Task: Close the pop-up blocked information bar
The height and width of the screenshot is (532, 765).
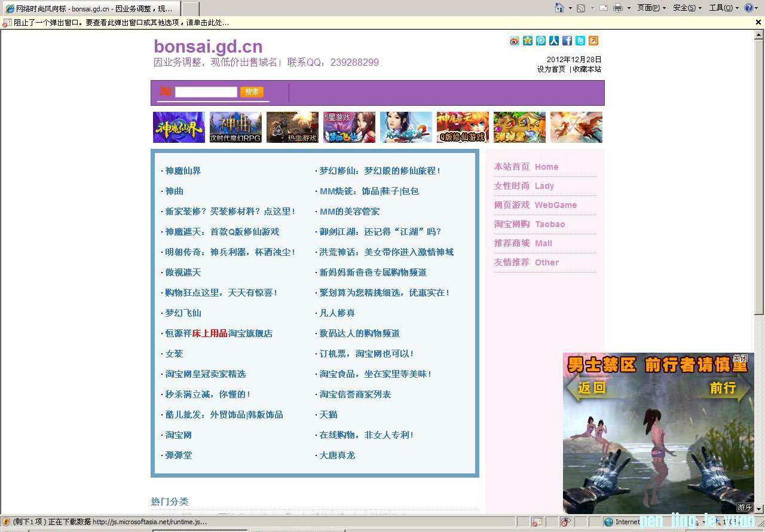Action: [758, 23]
